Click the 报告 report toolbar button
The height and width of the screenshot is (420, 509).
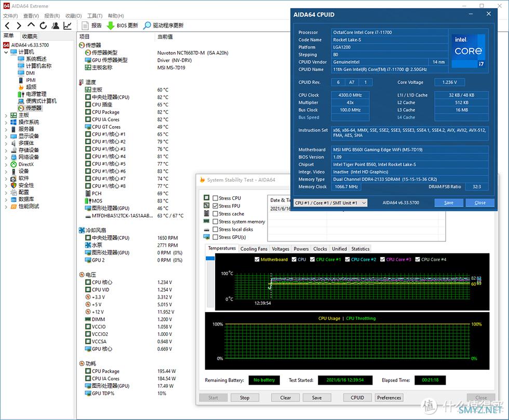click(x=92, y=25)
